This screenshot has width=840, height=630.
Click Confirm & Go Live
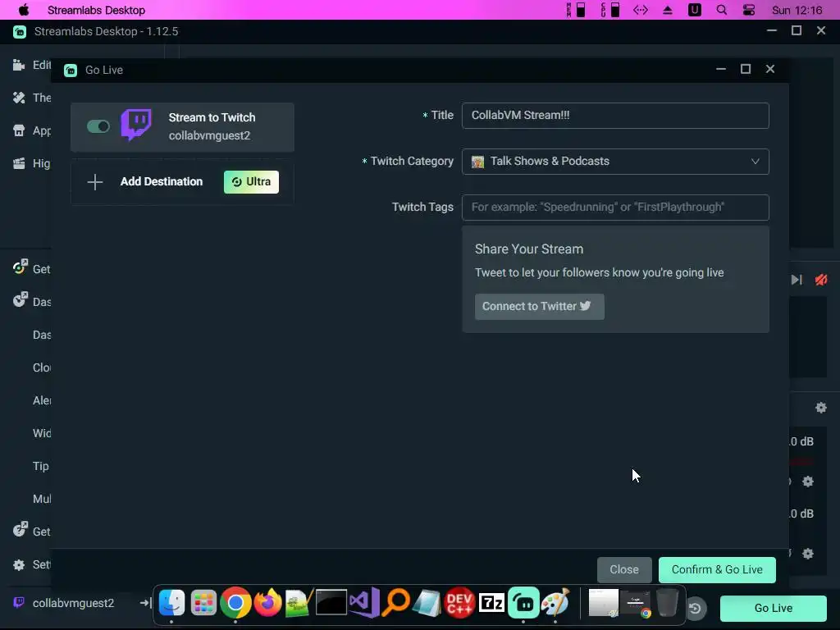click(717, 569)
